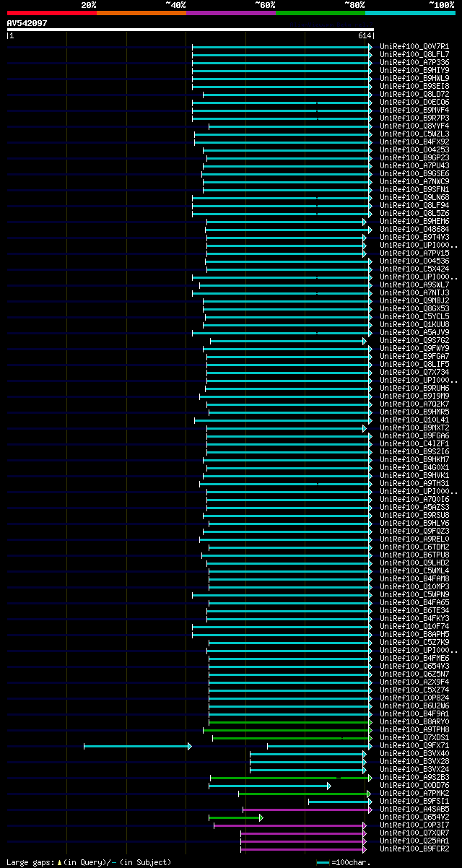Select the UniRef100_A7Q2K7 label
This screenshot has width=462, height=868.
[414, 404]
